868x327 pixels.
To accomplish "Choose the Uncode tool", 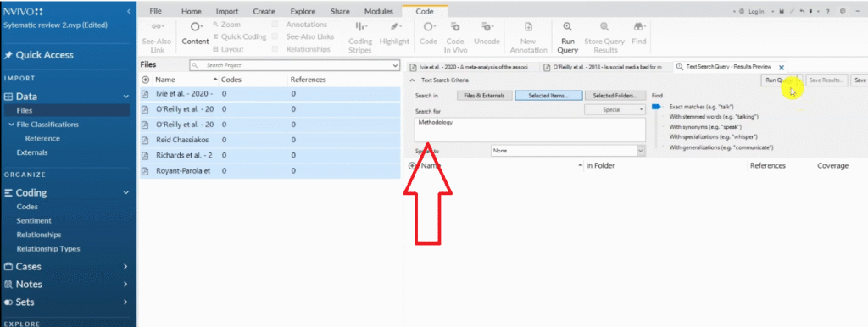I will point(487,34).
